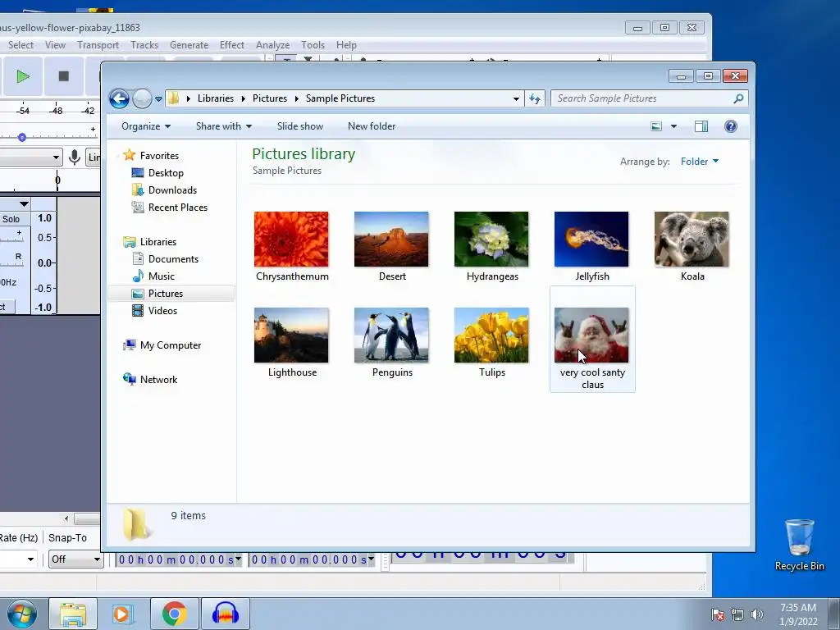Click the File Explorer taskbar icon

point(73,614)
